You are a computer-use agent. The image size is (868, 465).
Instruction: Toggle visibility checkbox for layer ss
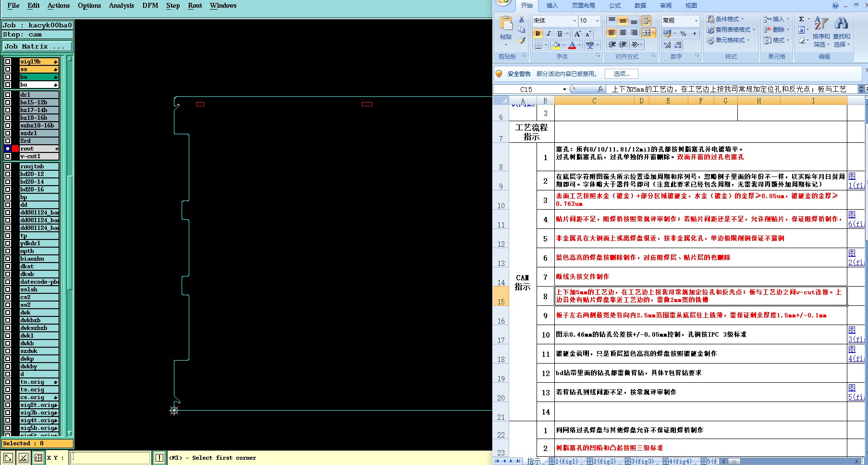(8, 69)
